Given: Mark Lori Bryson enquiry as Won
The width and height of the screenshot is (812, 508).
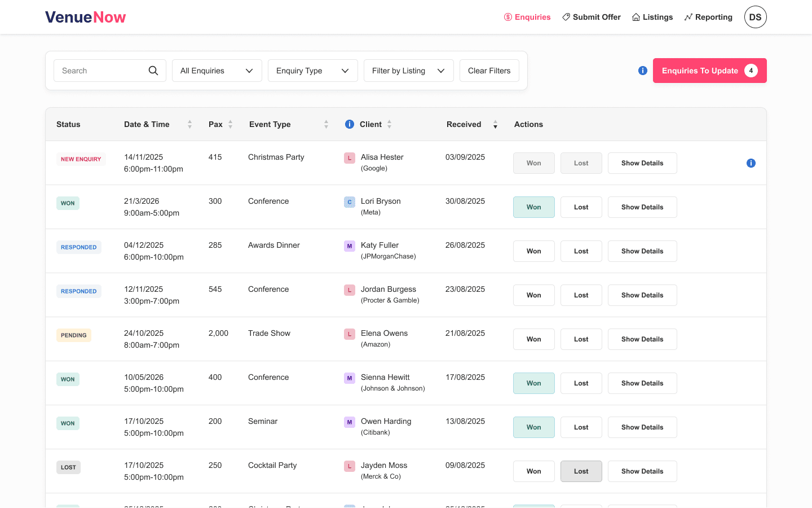Looking at the screenshot, I should (x=534, y=207).
